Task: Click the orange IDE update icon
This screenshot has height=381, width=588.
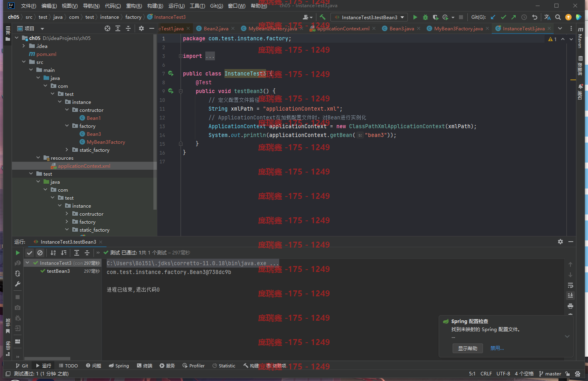Action: click(x=568, y=17)
